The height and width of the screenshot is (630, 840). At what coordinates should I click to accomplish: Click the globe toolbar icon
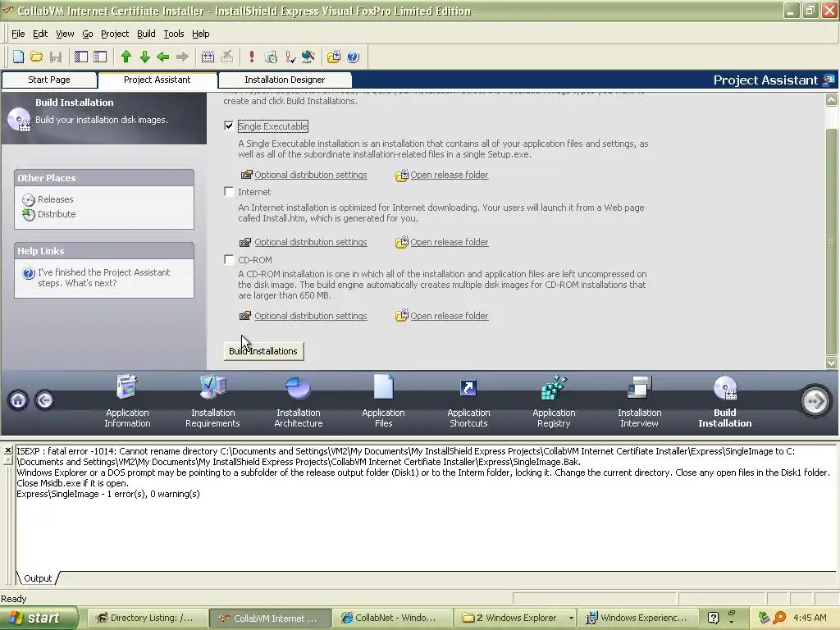pos(308,57)
